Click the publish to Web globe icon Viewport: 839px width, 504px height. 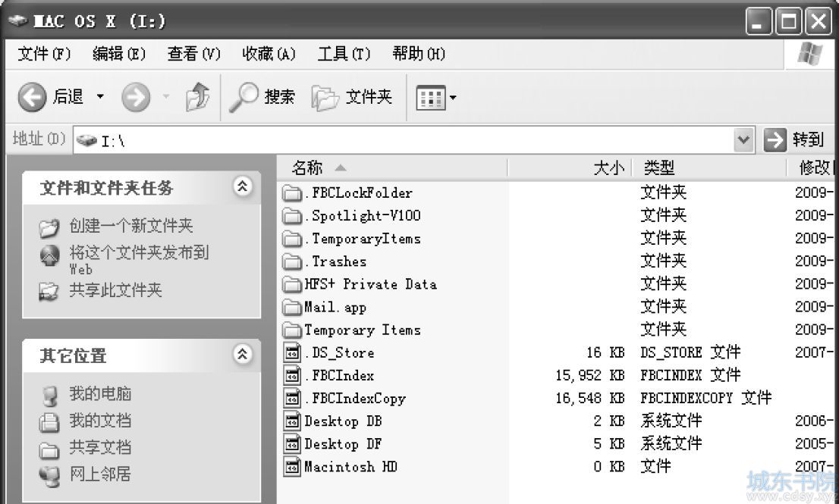coord(49,255)
